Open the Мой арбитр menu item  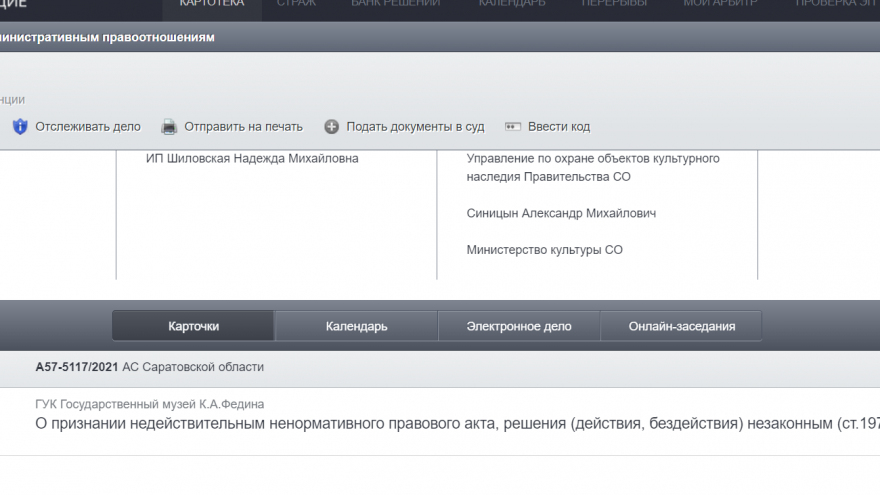pos(720,4)
